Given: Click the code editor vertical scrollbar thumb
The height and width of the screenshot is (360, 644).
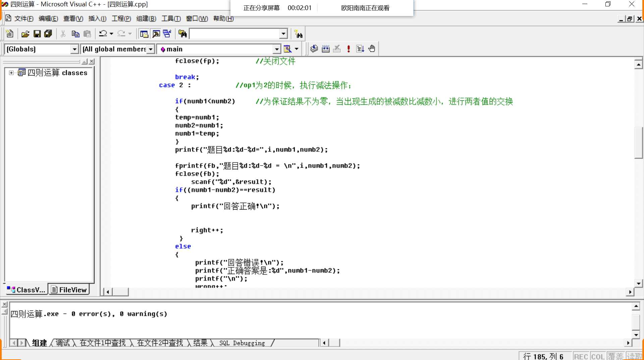Looking at the screenshot, I should click(639, 143).
